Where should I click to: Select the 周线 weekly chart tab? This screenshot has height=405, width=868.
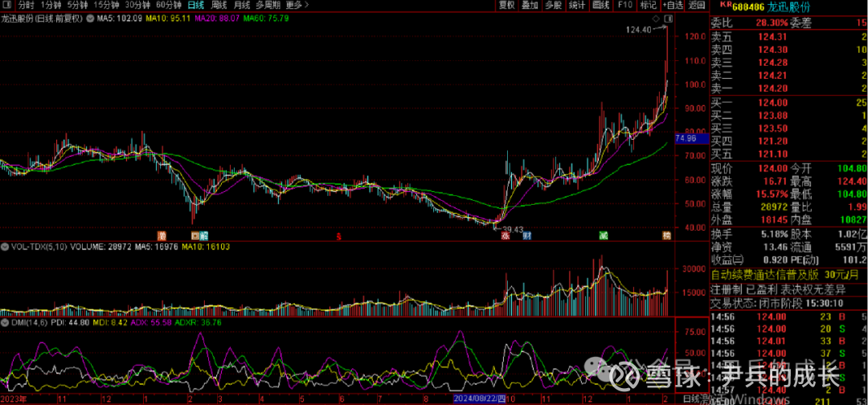click(219, 6)
